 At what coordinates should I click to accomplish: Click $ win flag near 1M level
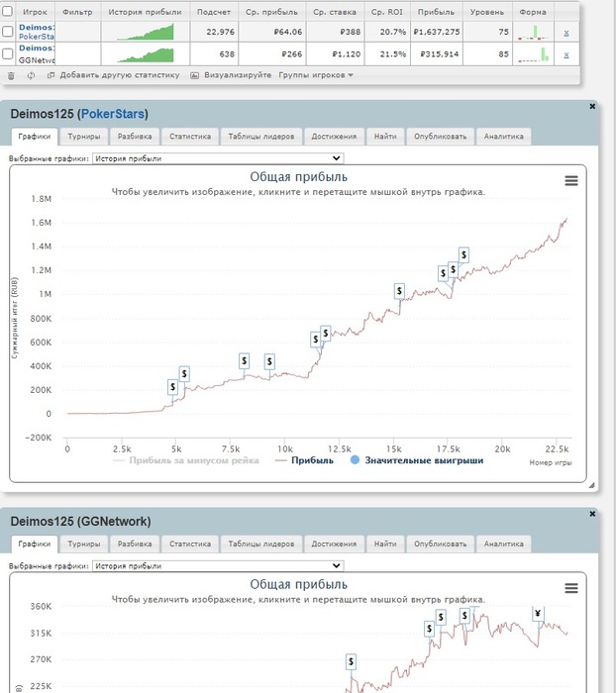click(399, 291)
